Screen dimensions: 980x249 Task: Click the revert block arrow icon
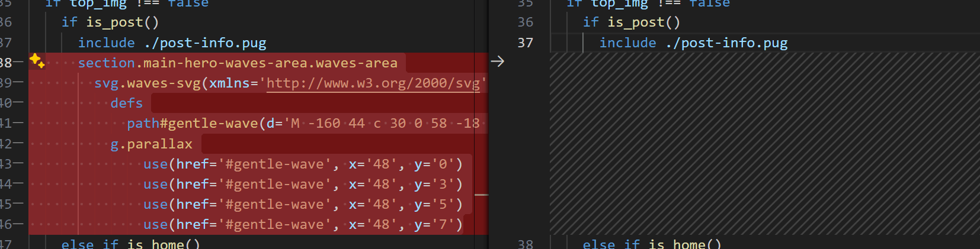(497, 62)
